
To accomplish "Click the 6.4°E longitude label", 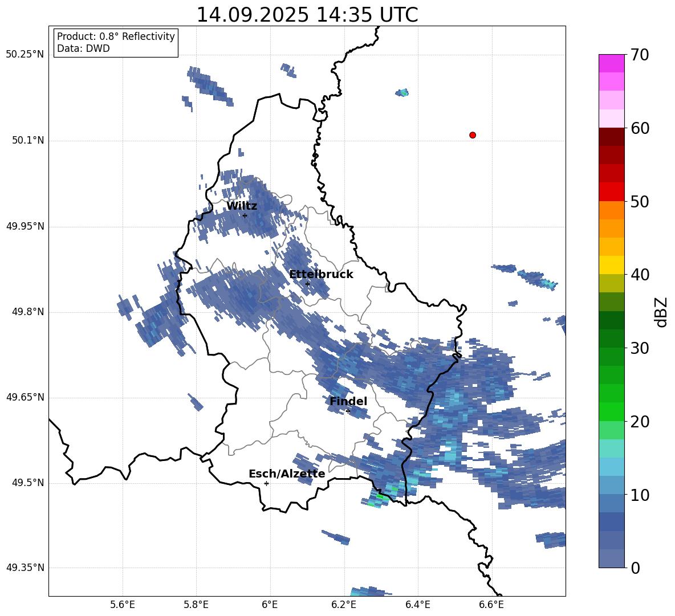I will pyautogui.click(x=417, y=605).
